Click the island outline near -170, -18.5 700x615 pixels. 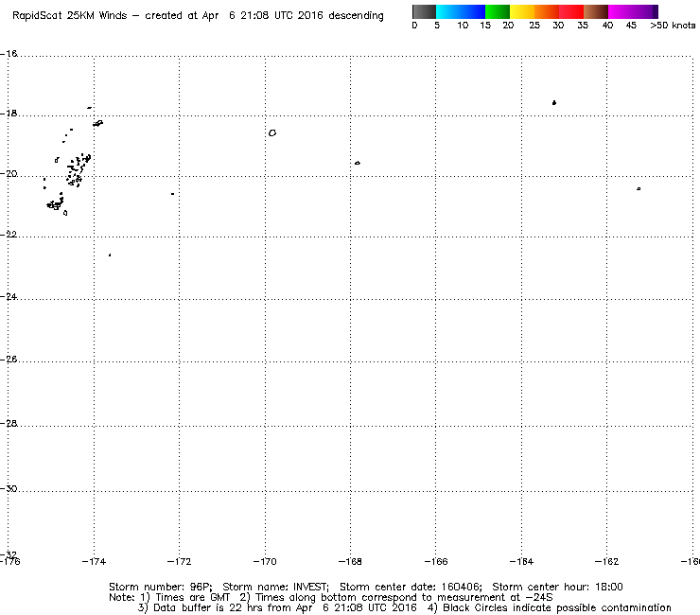coord(272,132)
